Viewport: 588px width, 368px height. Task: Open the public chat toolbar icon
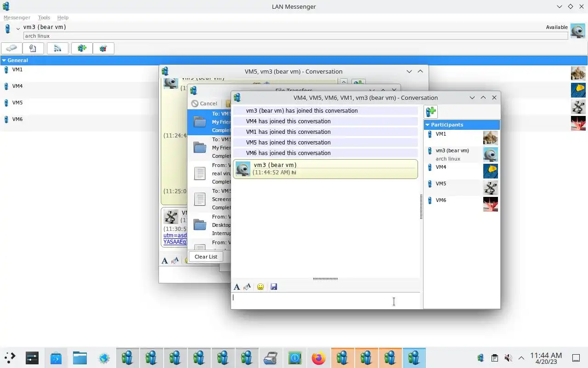103,48
